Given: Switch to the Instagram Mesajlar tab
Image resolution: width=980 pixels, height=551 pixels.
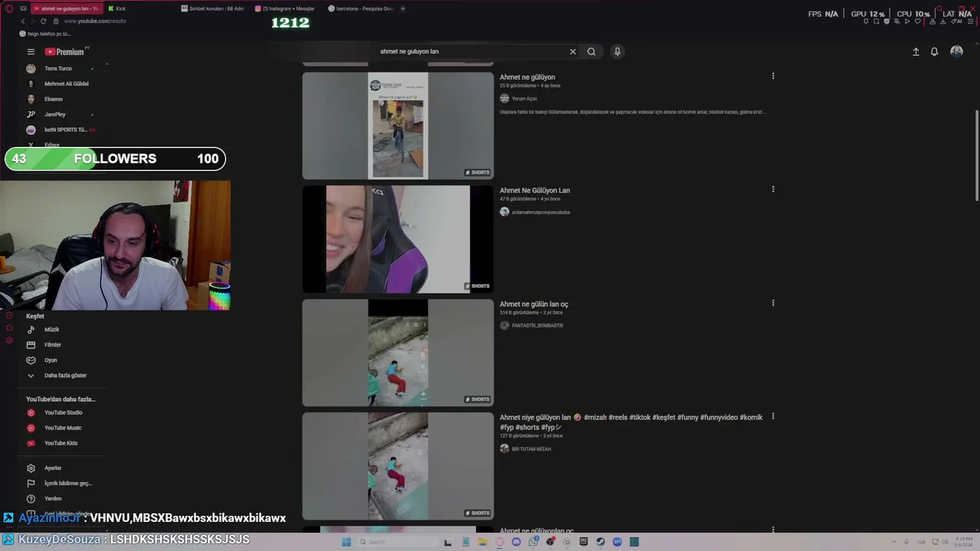Looking at the screenshot, I should point(286,8).
